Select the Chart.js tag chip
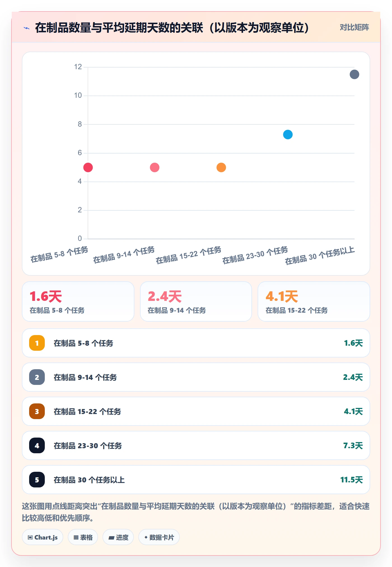This screenshot has width=392, height=567. 43,537
